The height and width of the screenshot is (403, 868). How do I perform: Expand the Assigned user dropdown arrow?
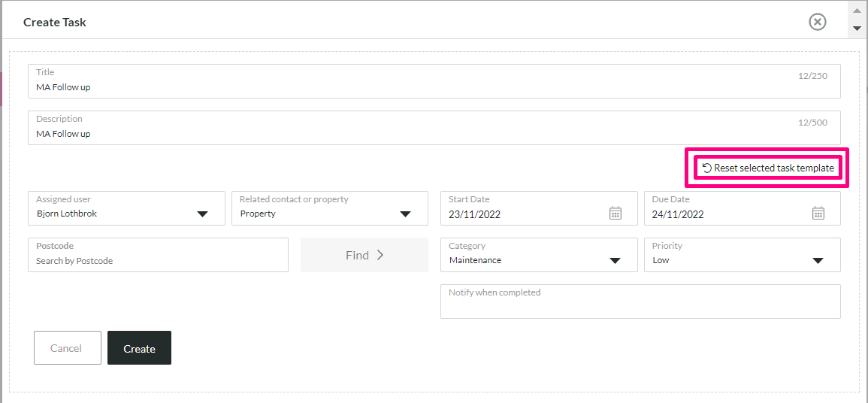click(202, 214)
